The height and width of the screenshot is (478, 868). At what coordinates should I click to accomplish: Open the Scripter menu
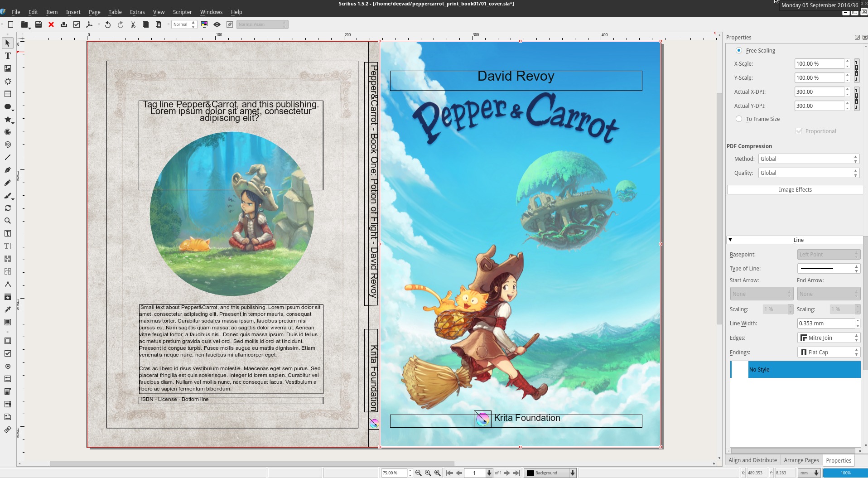pyautogui.click(x=182, y=12)
